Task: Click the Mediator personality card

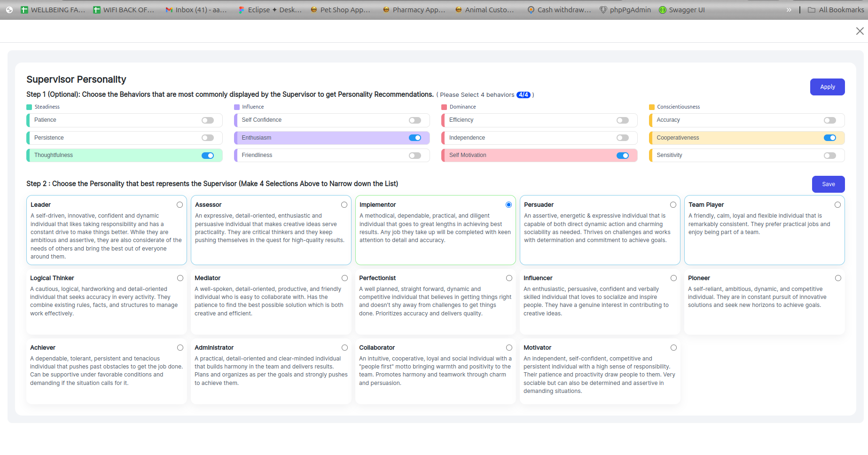Action: pos(271,301)
